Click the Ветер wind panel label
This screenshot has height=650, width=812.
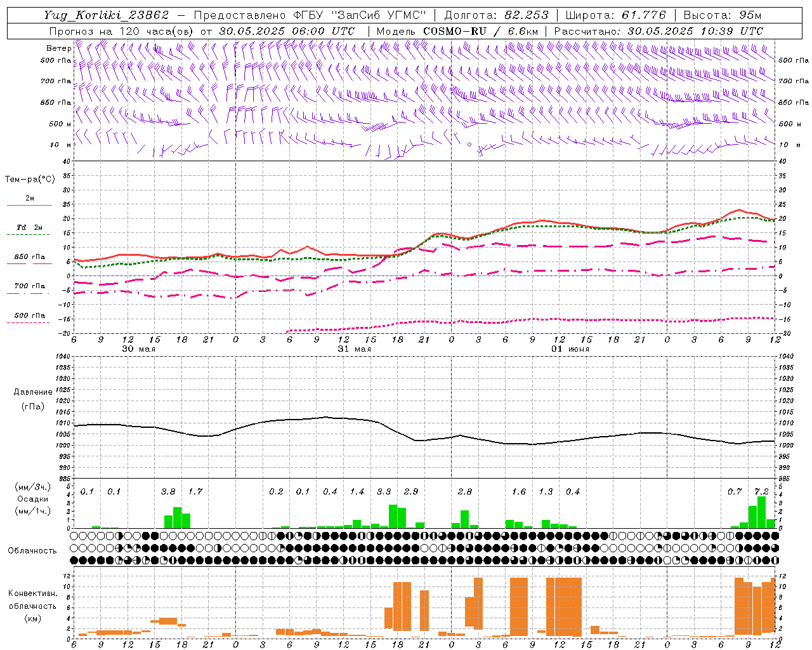point(58,48)
